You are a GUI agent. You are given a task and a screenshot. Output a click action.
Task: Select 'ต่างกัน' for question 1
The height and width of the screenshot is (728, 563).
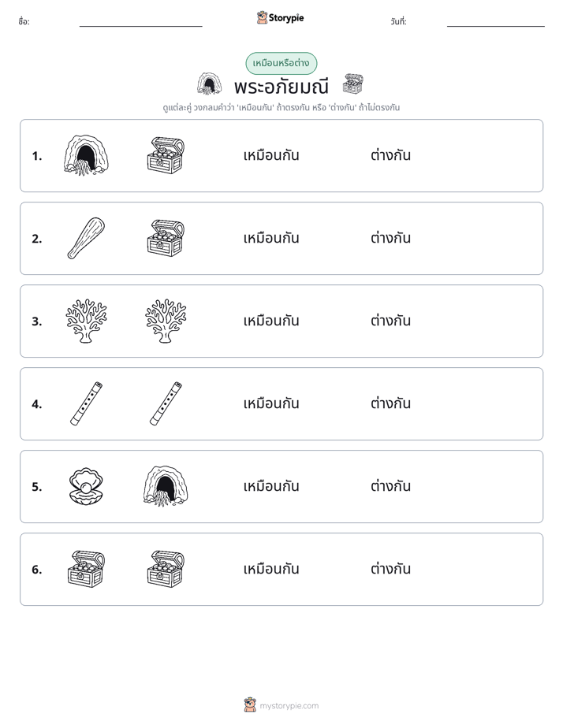tap(390, 155)
